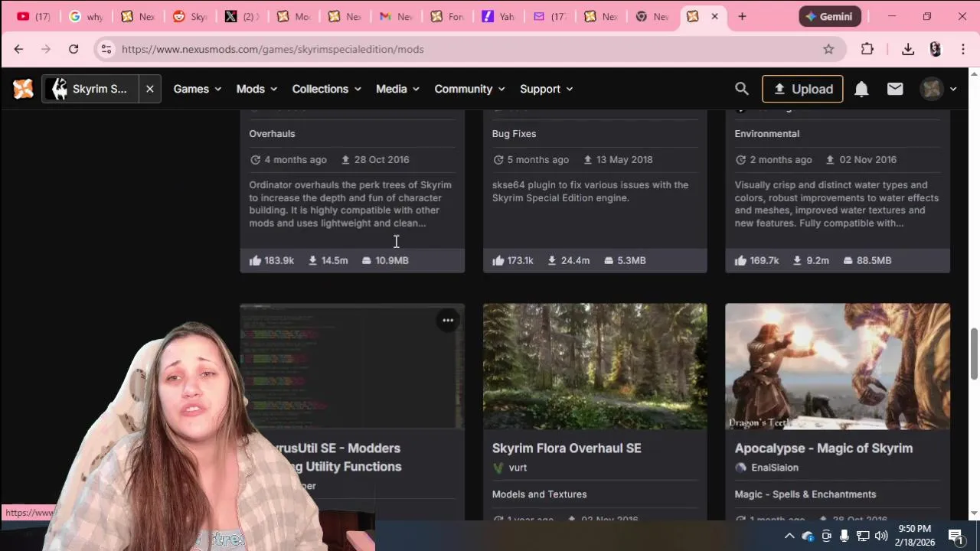Click the 183.9k endorsements thumbs-up icon
980x551 pixels.
pyautogui.click(x=256, y=260)
